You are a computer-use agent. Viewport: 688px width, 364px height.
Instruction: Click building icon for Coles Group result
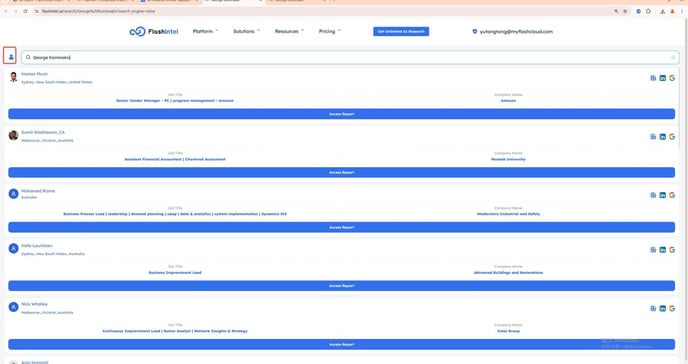click(653, 309)
